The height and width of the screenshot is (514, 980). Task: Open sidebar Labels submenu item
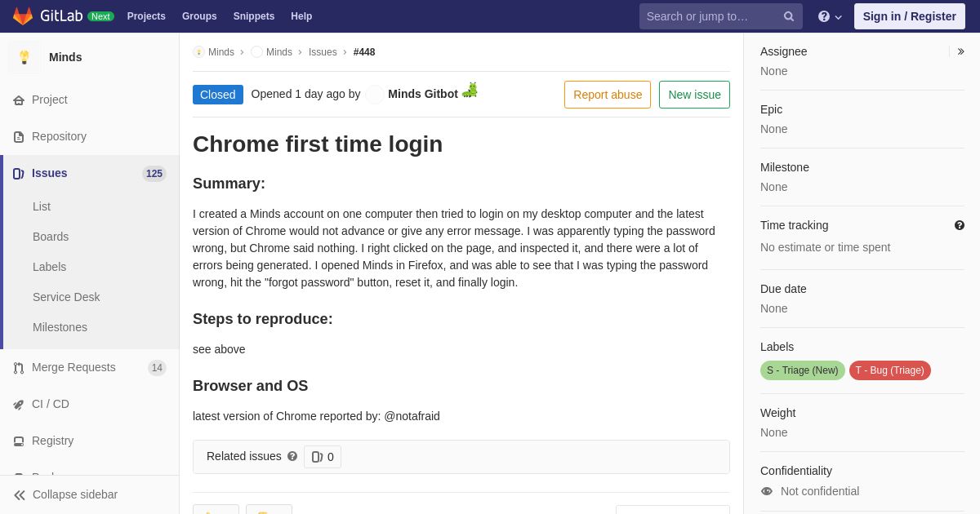(50, 267)
